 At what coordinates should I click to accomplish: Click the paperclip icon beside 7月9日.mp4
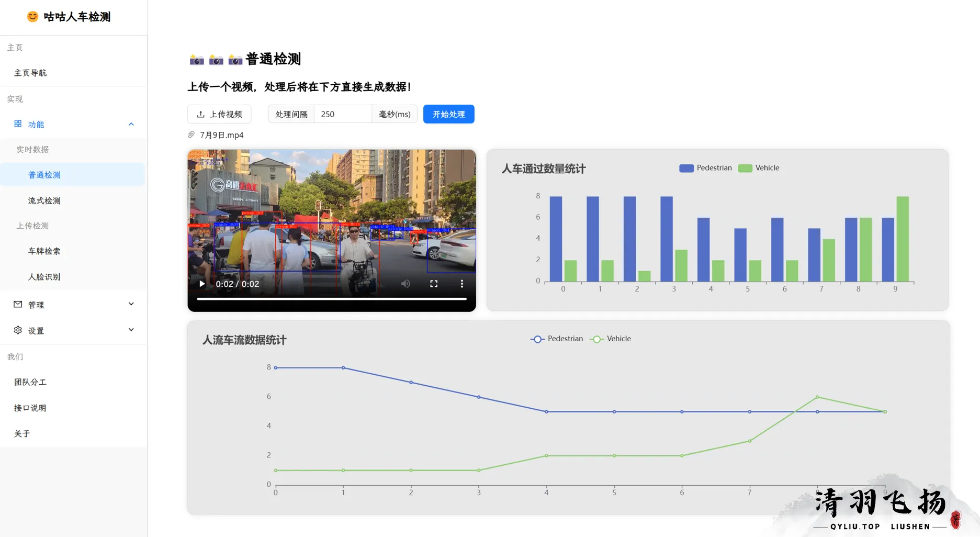click(x=192, y=135)
